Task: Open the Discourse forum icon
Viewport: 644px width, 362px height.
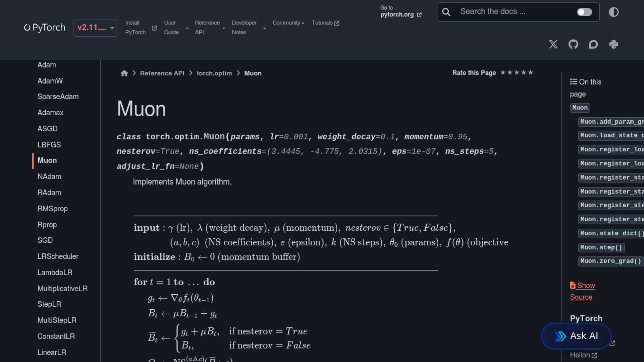Action: [593, 44]
